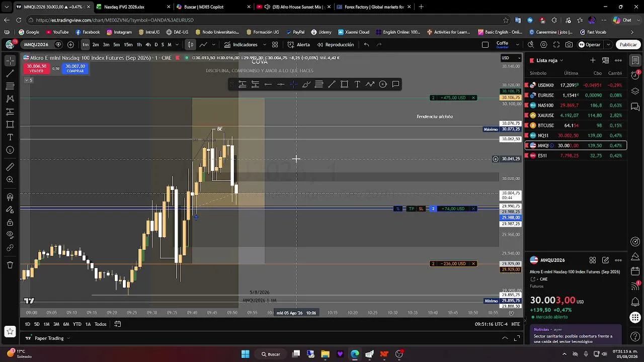Open the chats panel icon
Image resolution: width=644 pixels, height=362 pixels.
(x=635, y=107)
